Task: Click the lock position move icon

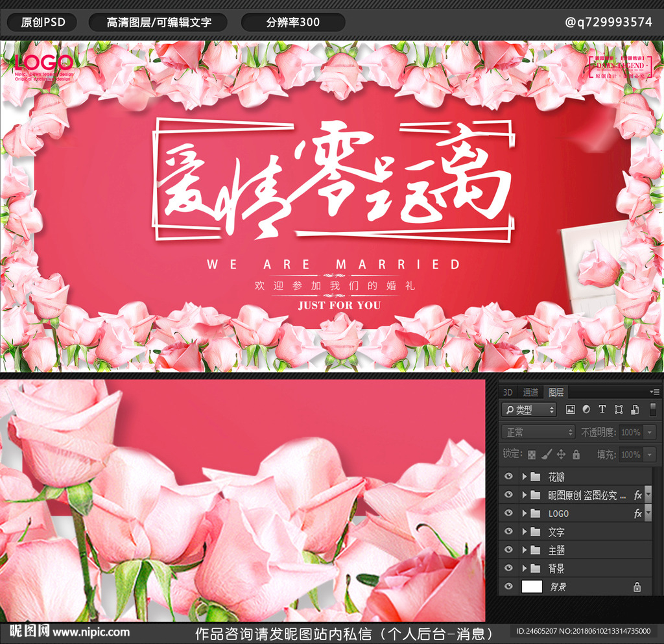Action: (x=561, y=454)
